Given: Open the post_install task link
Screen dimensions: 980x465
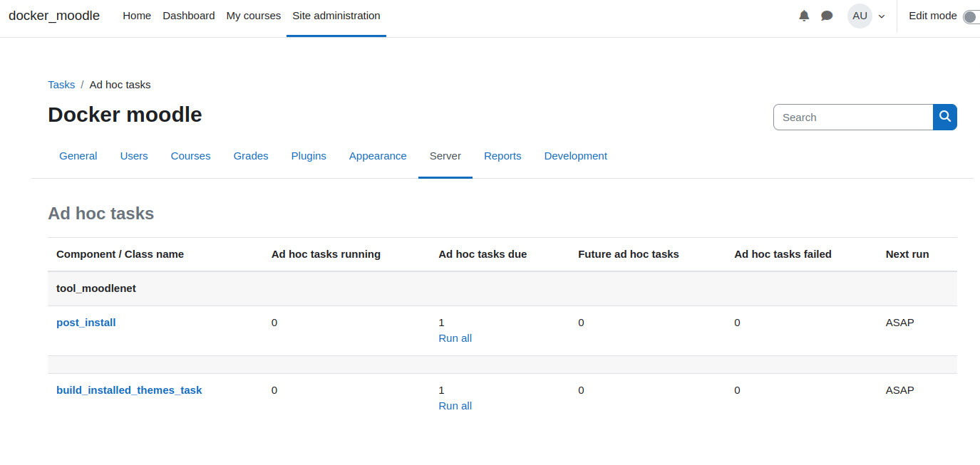Looking at the screenshot, I should point(86,323).
